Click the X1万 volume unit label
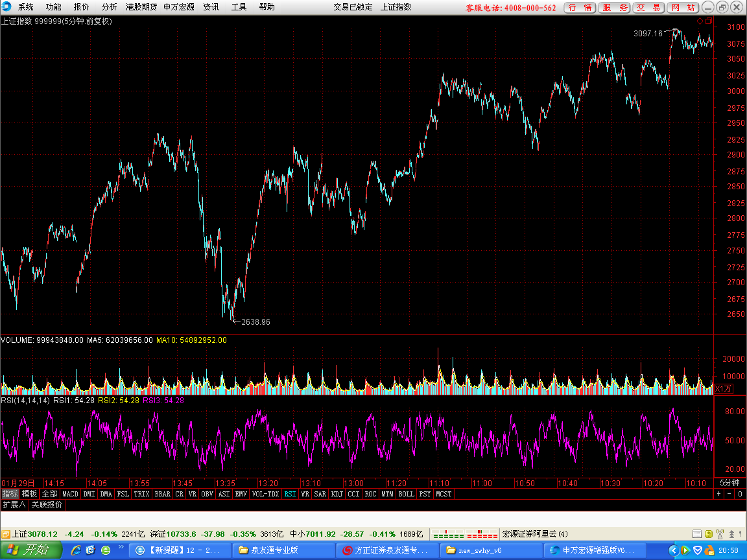Screen dimensions: 747x560 click(723, 389)
